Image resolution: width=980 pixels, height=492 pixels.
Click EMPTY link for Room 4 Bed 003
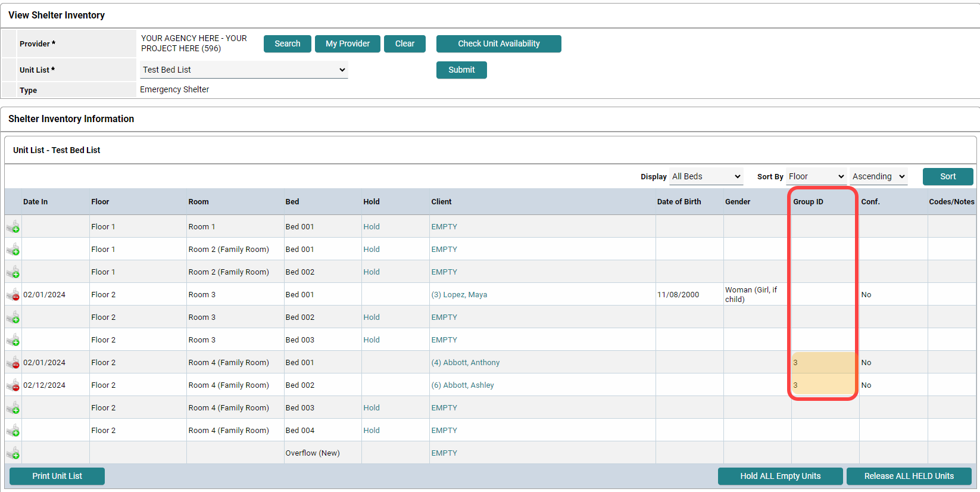[x=444, y=408]
